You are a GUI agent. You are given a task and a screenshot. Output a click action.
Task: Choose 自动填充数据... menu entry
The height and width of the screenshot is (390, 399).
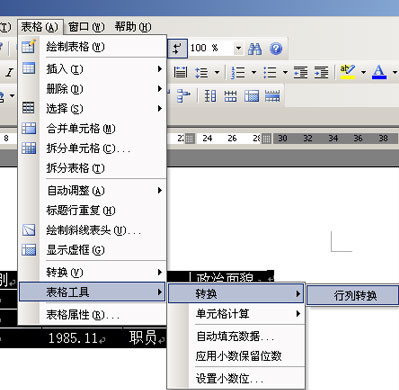[x=236, y=336]
